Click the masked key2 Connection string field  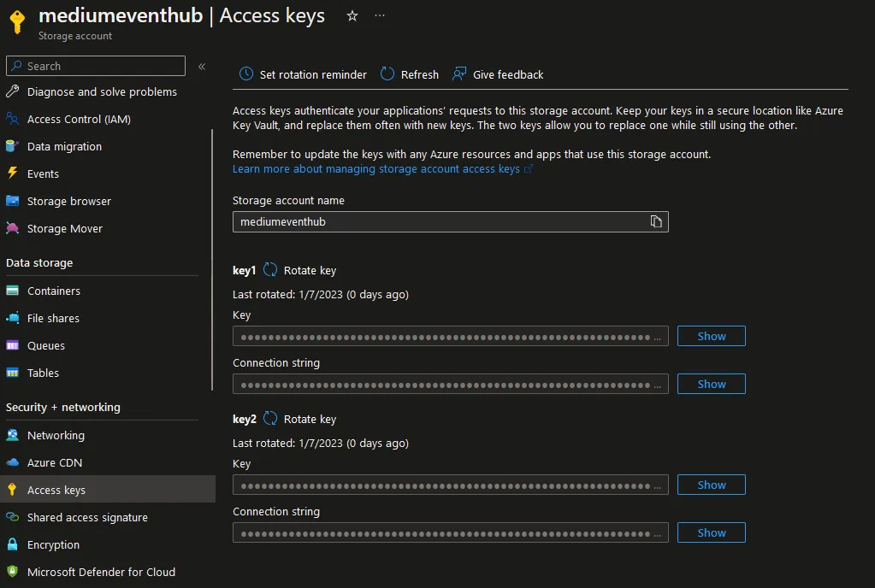tap(451, 532)
